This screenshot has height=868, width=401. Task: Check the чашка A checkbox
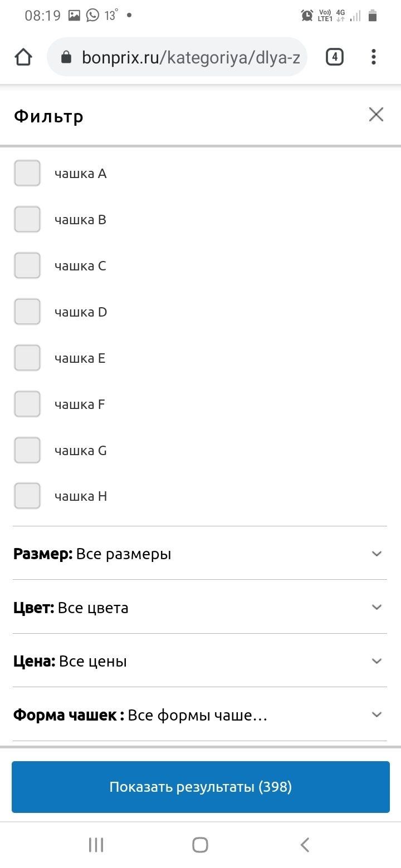click(27, 174)
